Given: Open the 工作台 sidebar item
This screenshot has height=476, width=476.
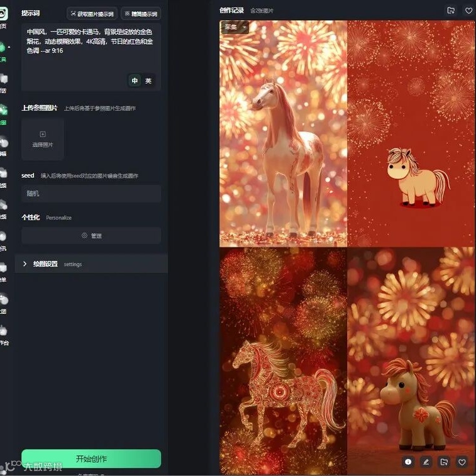Looking at the screenshot, I should pos(4,335).
